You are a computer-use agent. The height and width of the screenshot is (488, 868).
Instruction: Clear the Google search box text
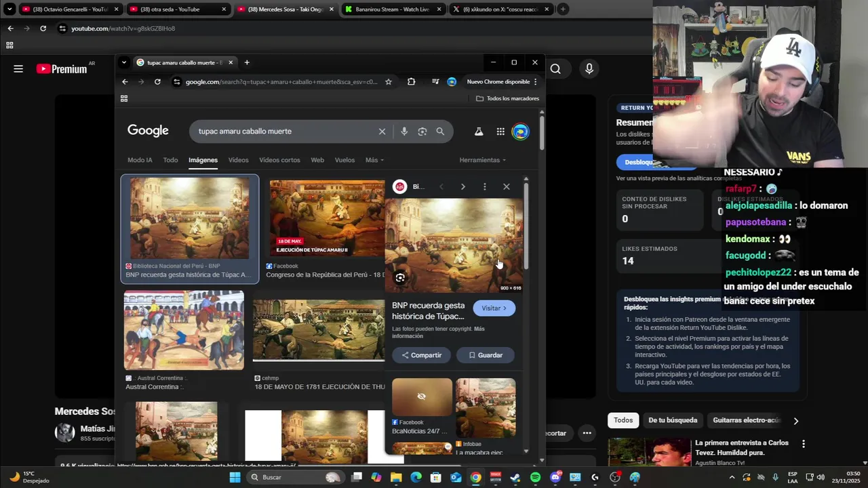coord(382,131)
